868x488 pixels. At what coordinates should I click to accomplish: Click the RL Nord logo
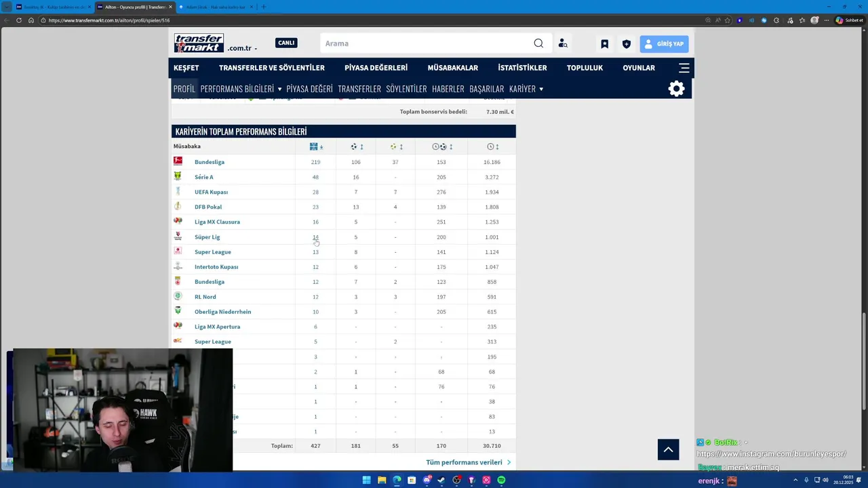click(178, 296)
